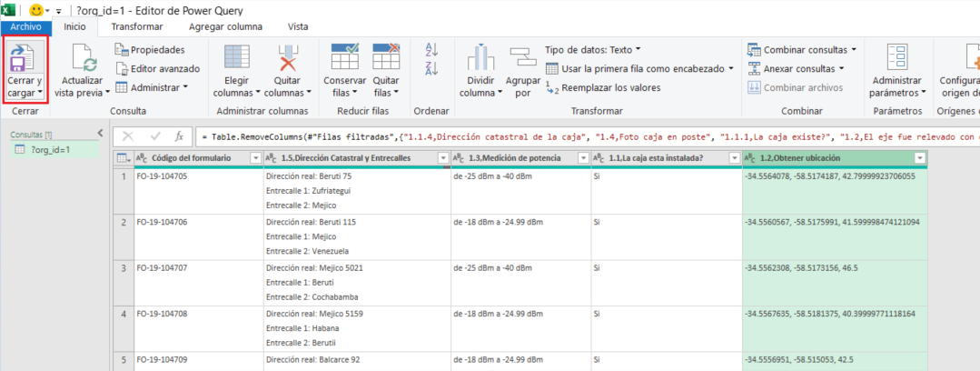Click the Quitar filas icon

point(386,57)
